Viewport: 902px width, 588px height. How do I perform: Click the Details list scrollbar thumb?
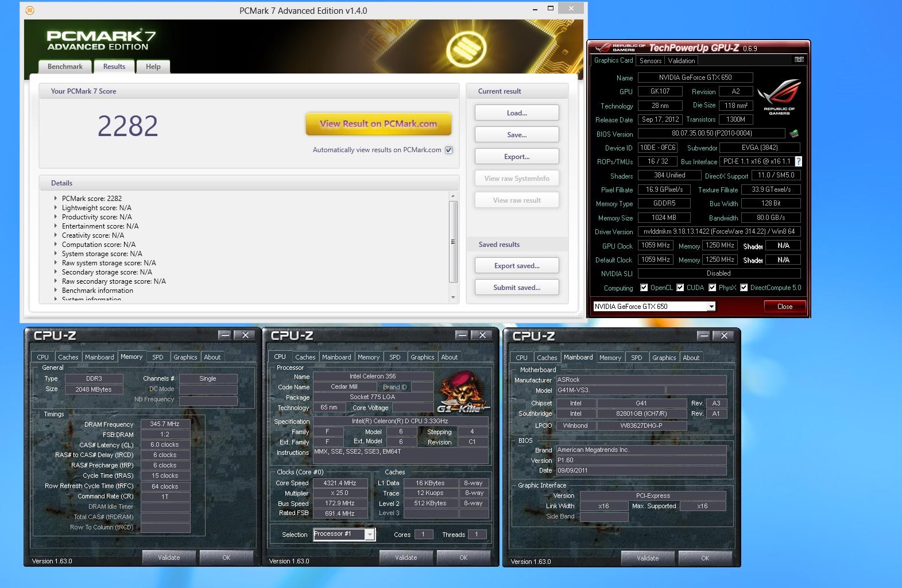453,242
